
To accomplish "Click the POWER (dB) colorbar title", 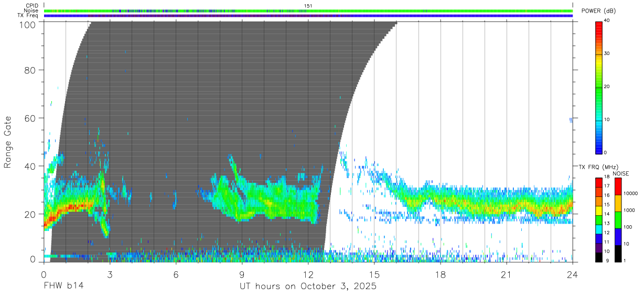I will click(x=598, y=11).
